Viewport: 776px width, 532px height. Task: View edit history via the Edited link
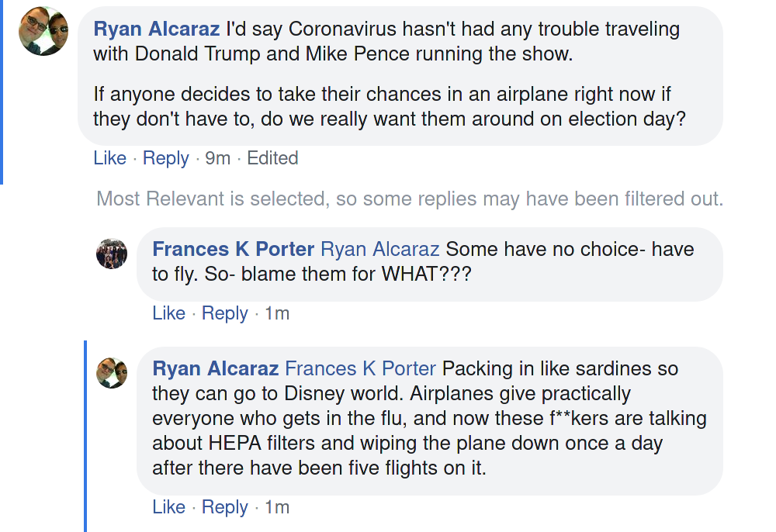[x=272, y=158]
